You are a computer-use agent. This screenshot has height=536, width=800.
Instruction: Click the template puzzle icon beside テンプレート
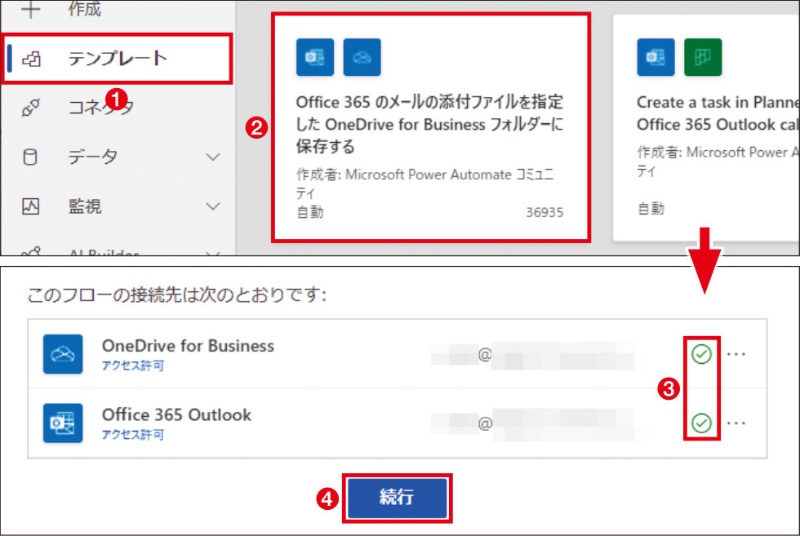(31, 59)
